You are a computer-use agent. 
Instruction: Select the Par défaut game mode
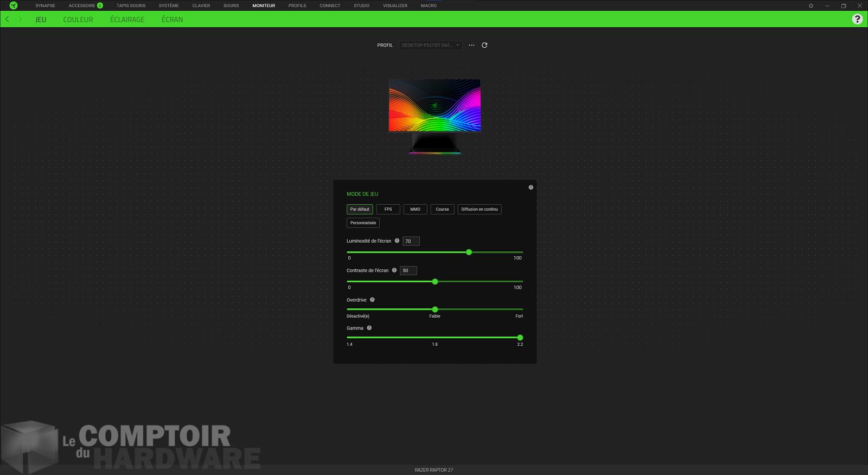point(360,209)
